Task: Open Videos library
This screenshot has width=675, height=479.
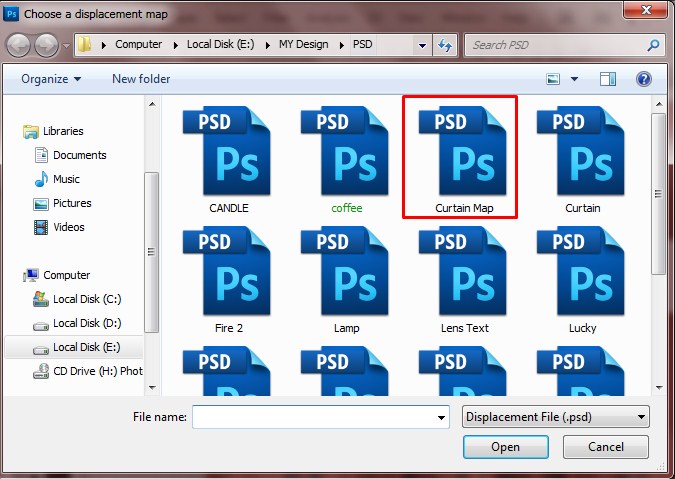Action: (x=59, y=227)
